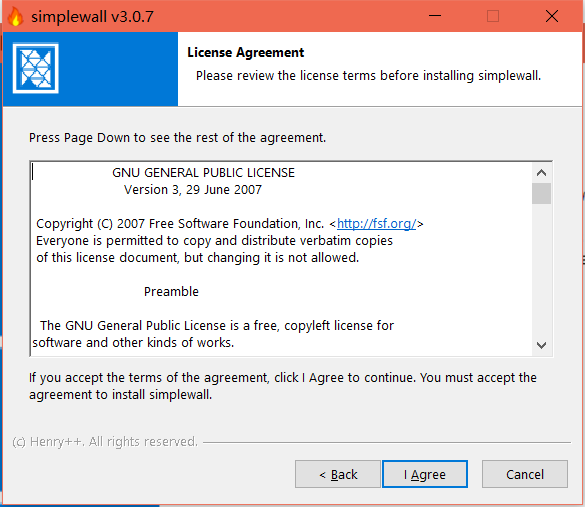The height and width of the screenshot is (507, 585).
Task: Click the installer logo in blue header
Action: (x=35, y=68)
